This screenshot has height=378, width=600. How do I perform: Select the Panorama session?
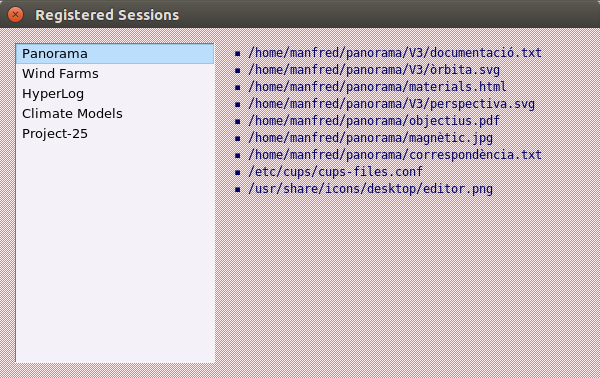[x=115, y=54]
